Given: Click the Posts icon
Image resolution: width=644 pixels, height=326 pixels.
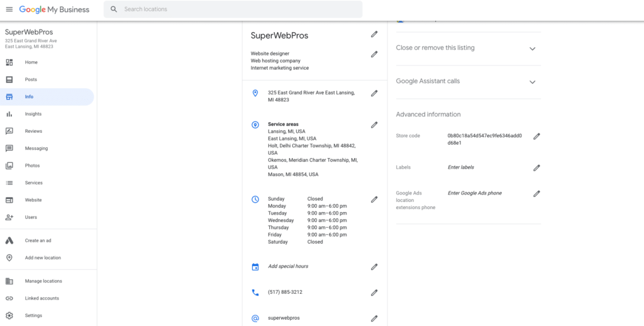Looking at the screenshot, I should 9,80.
